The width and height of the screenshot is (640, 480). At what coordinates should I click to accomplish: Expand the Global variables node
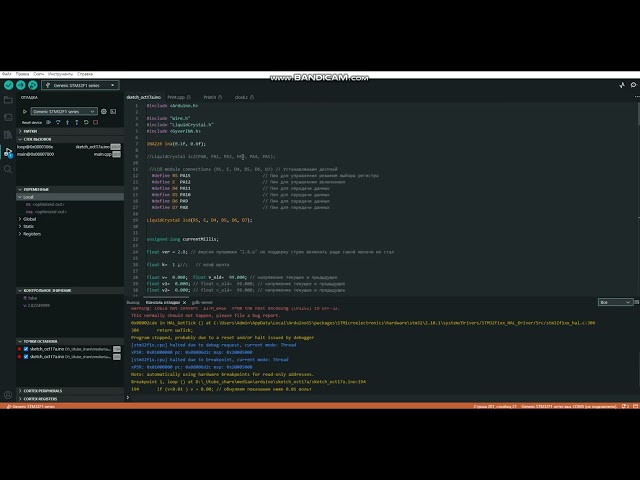[70, 219]
